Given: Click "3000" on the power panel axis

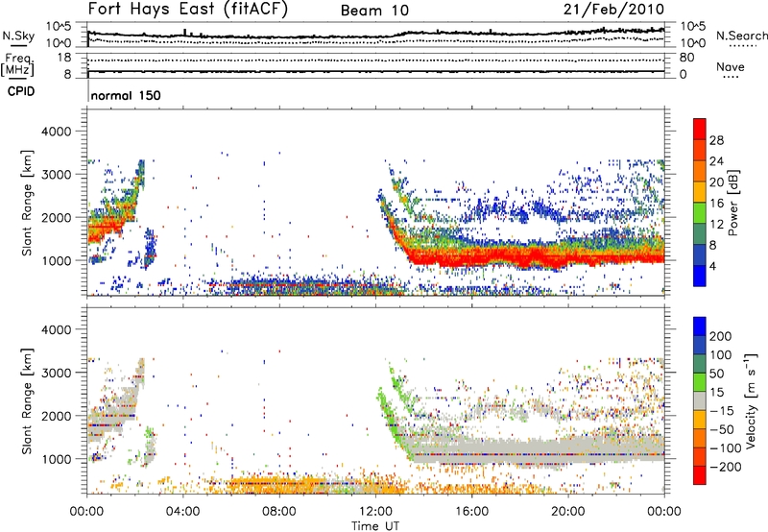Looking at the screenshot, I should [57, 175].
